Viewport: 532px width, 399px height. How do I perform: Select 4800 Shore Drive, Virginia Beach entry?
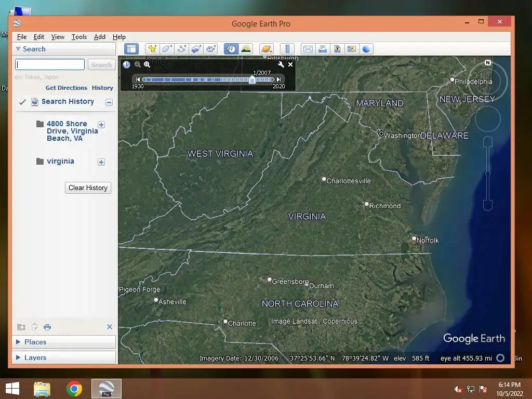72,131
